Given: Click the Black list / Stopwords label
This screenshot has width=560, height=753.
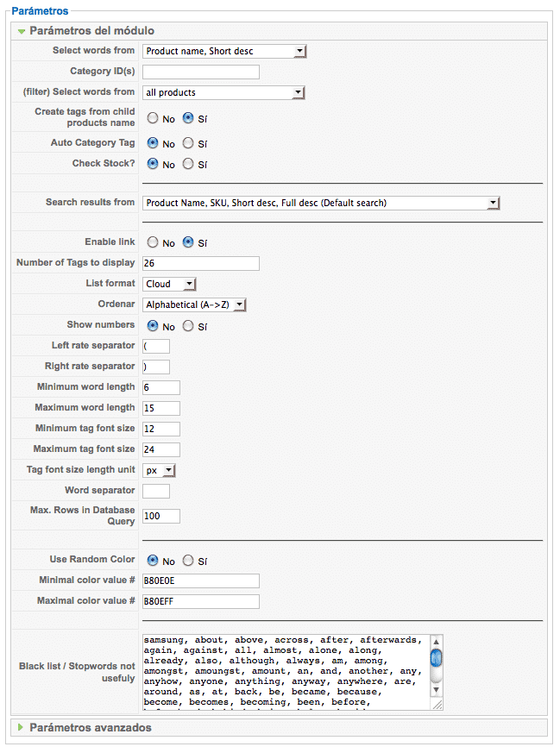Looking at the screenshot, I should (77, 672).
